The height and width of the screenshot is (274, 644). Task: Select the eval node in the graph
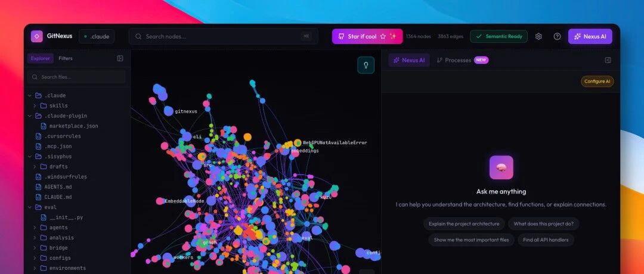pyautogui.click(x=296, y=238)
